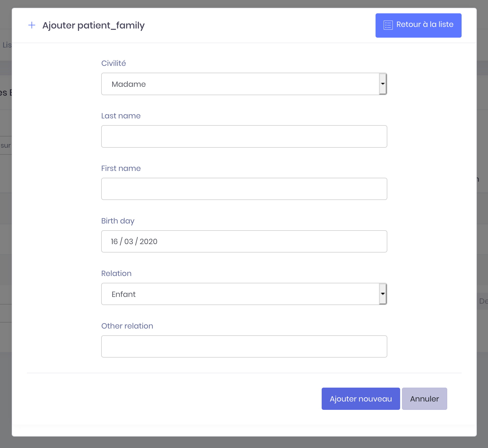Click the list icon in Retour button
This screenshot has width=488, height=448.
pyautogui.click(x=388, y=25)
